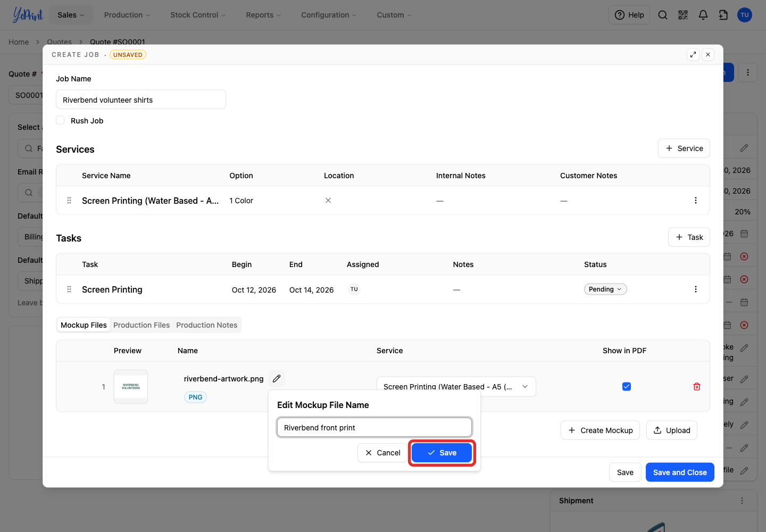Viewport: 766px width, 532px height.
Task: Save the edited mockup file name
Action: (442, 453)
